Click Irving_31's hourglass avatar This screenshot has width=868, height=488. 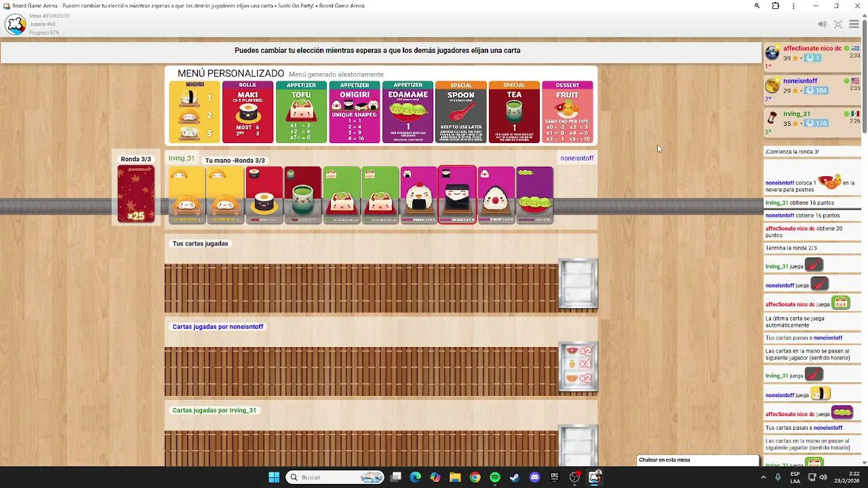coord(772,118)
